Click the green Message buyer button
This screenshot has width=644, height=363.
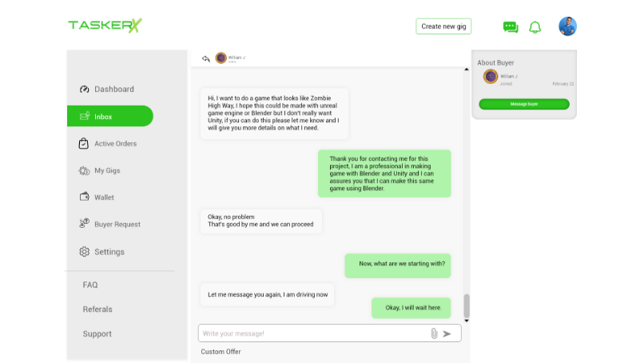tap(524, 104)
